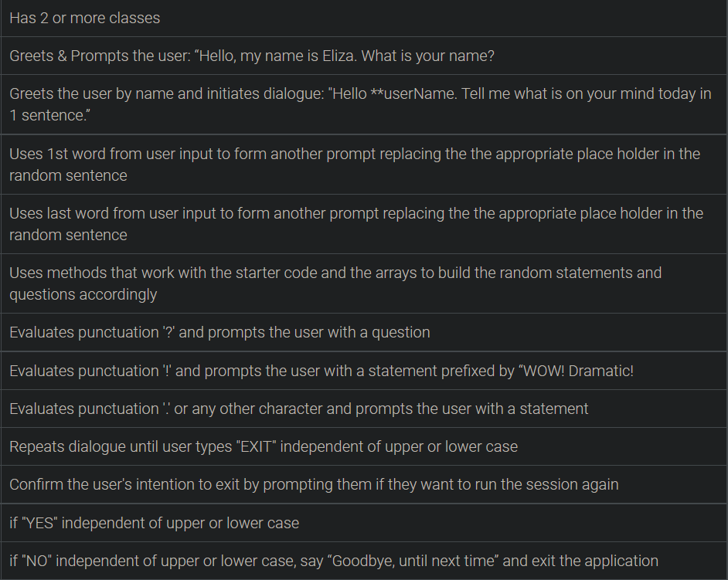728x580 pixels.
Task: Click the words 'random sentence' in the last word row
Action: click(68, 235)
